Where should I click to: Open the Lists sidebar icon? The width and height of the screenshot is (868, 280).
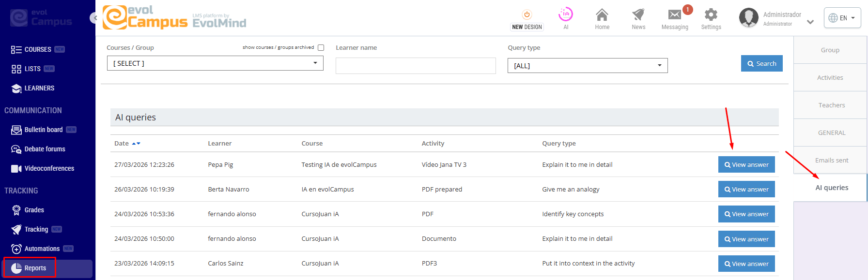coord(16,69)
